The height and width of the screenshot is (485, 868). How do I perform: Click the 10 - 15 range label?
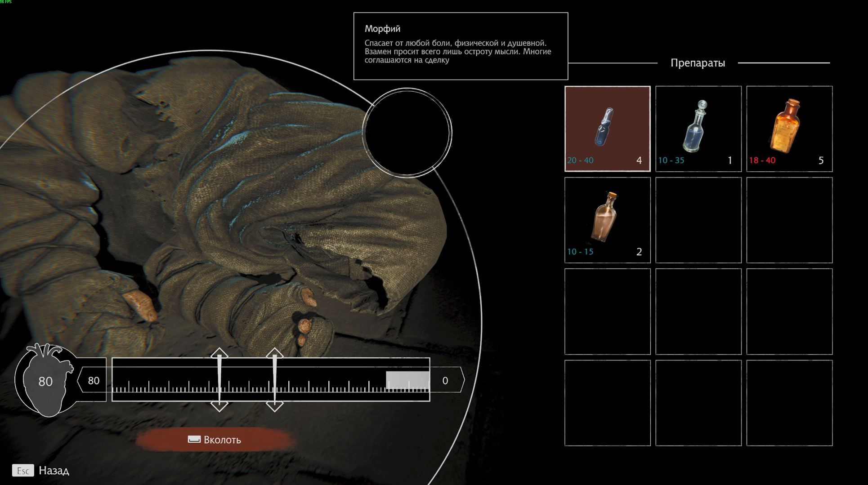pos(580,252)
